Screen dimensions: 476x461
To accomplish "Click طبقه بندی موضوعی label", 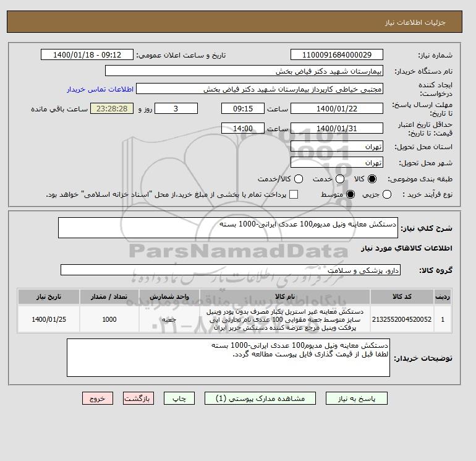I will [420, 179].
